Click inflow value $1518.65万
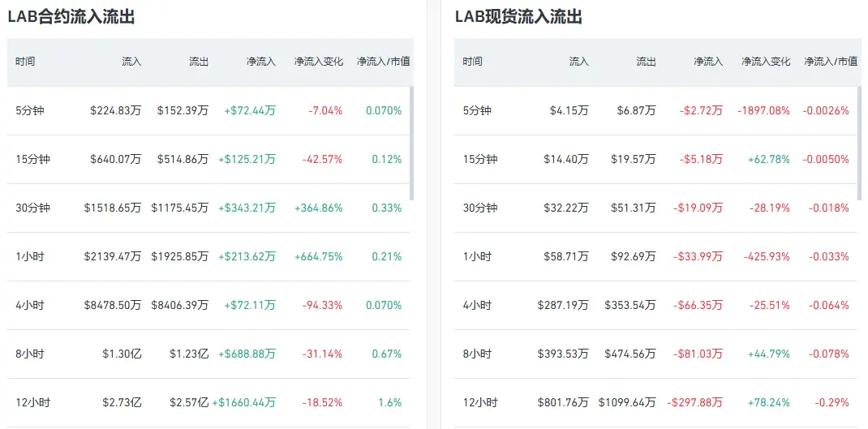This screenshot has height=429, width=868. click(113, 208)
